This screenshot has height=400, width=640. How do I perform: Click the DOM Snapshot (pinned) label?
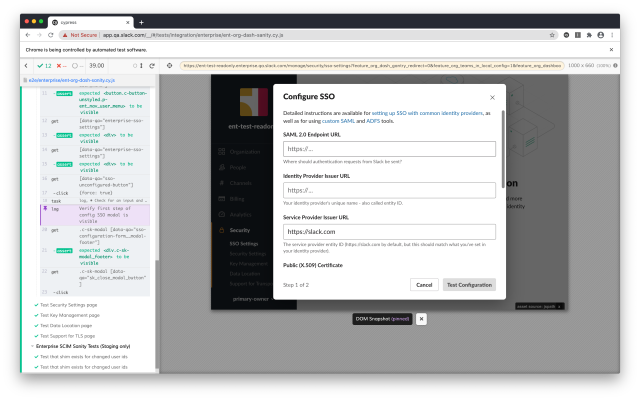tap(382, 319)
